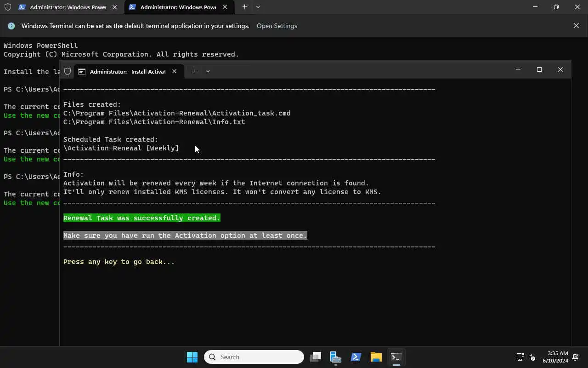Click muted volume icon in system tray

coord(532,357)
